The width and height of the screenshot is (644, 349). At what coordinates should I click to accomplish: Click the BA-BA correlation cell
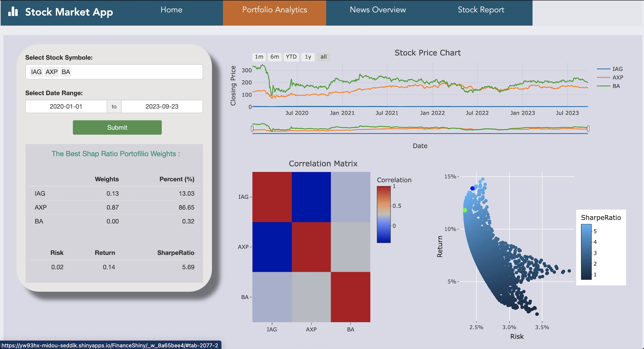click(x=351, y=297)
